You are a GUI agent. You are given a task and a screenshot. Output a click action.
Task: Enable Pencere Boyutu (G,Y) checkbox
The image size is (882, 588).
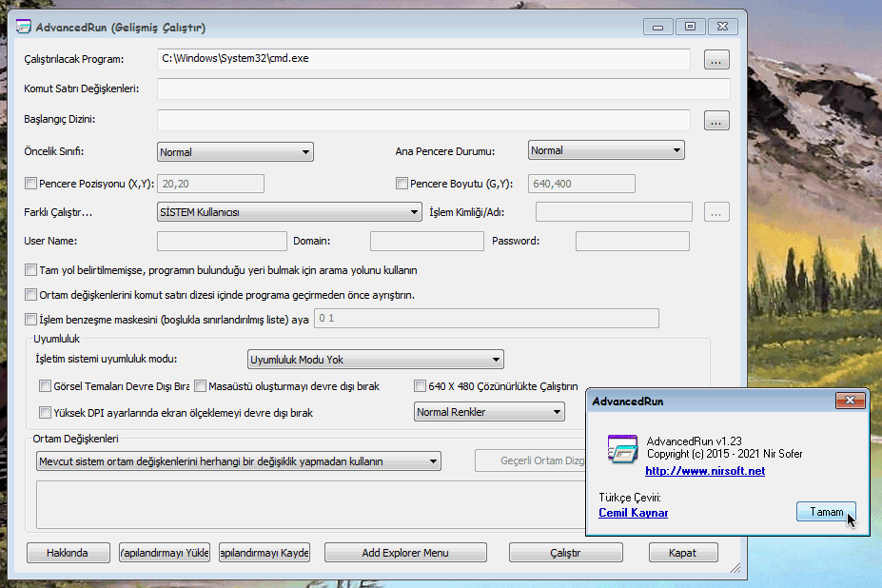[x=402, y=184]
